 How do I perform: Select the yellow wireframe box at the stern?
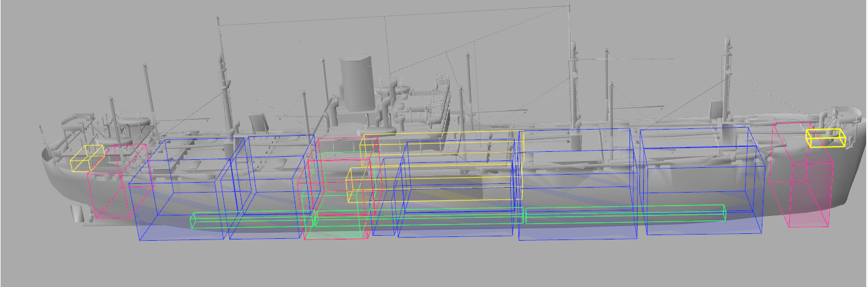point(86,159)
